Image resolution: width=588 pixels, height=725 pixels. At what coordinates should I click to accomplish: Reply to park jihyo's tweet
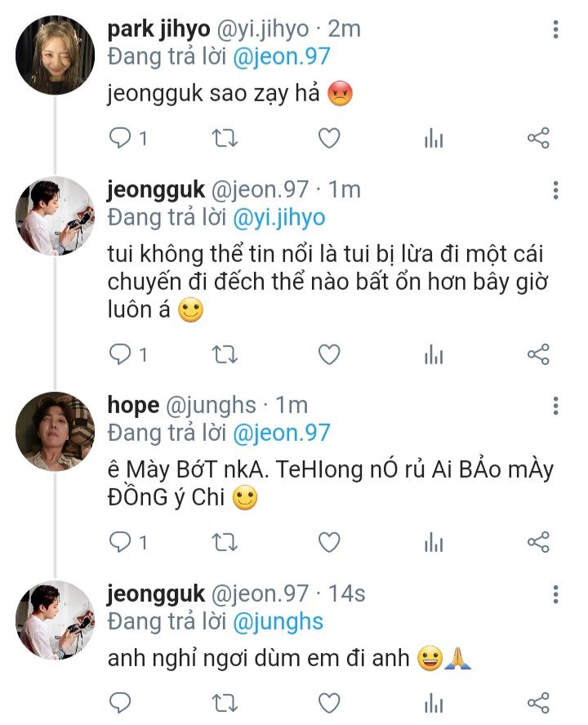120,139
